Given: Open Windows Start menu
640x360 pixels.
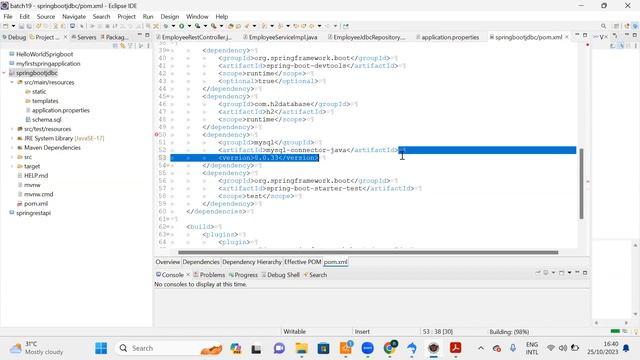Looking at the screenshot, I should click(x=101, y=348).
